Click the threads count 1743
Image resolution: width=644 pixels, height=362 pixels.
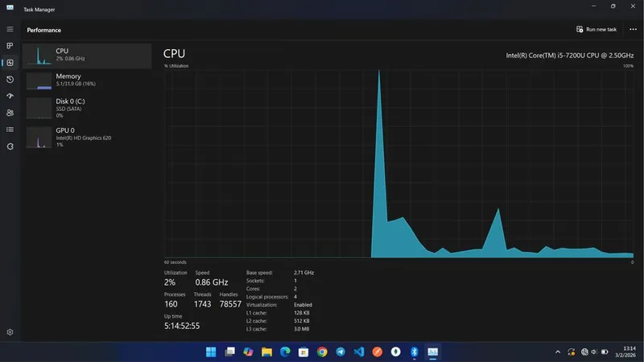(x=202, y=304)
